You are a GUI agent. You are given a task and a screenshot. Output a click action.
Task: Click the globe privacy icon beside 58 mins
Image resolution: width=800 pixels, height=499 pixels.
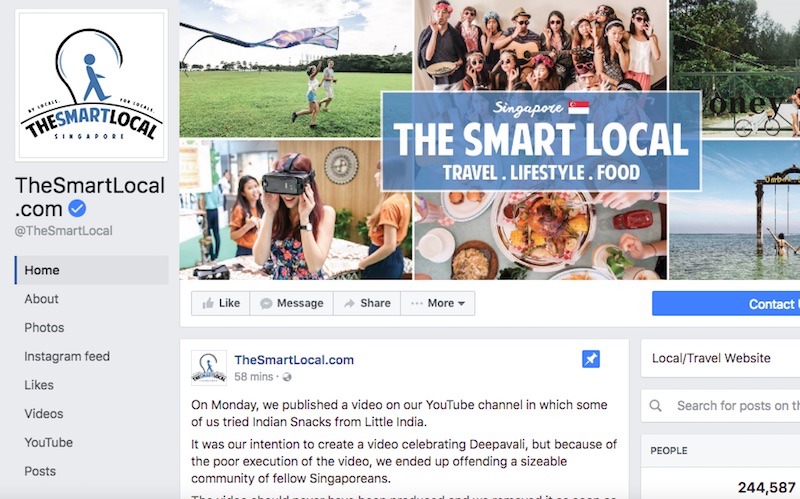click(x=287, y=377)
